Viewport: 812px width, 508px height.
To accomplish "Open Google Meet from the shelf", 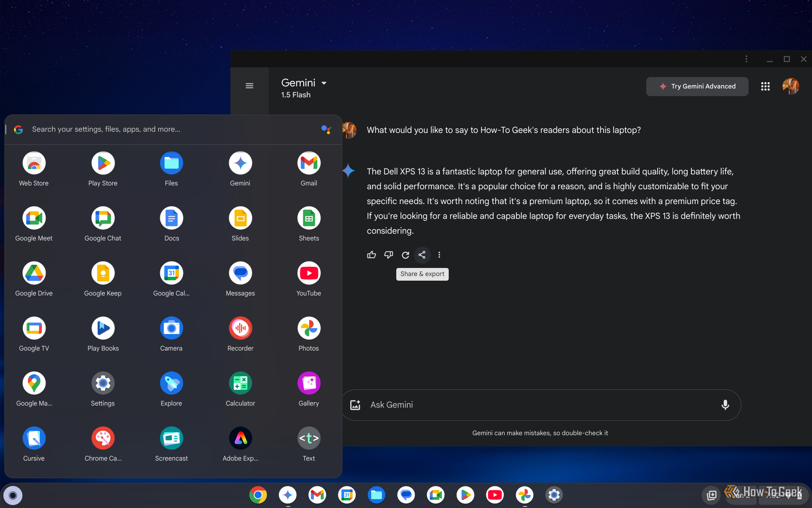I will (x=436, y=495).
